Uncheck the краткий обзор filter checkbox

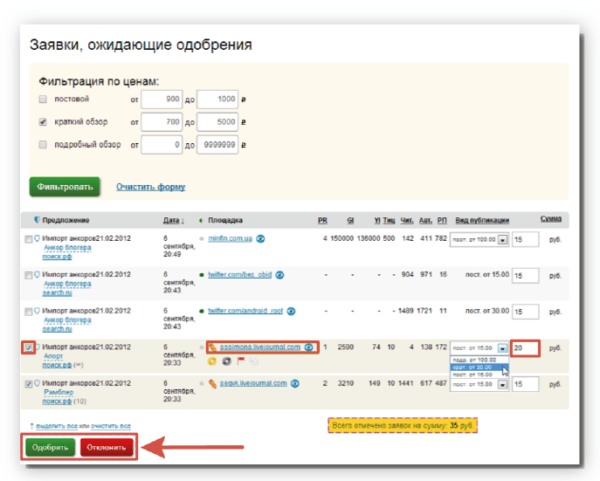(x=43, y=122)
